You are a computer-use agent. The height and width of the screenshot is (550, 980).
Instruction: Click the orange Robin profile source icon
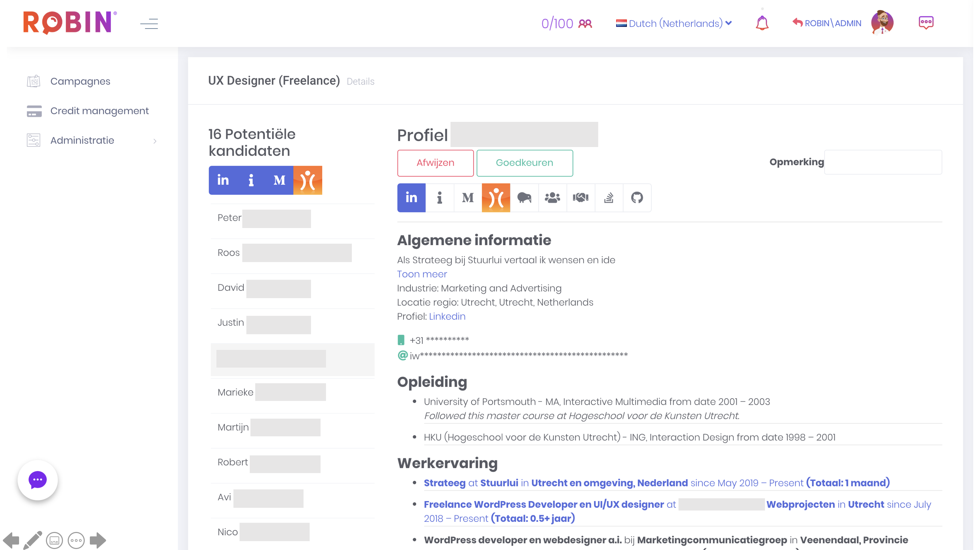point(496,197)
